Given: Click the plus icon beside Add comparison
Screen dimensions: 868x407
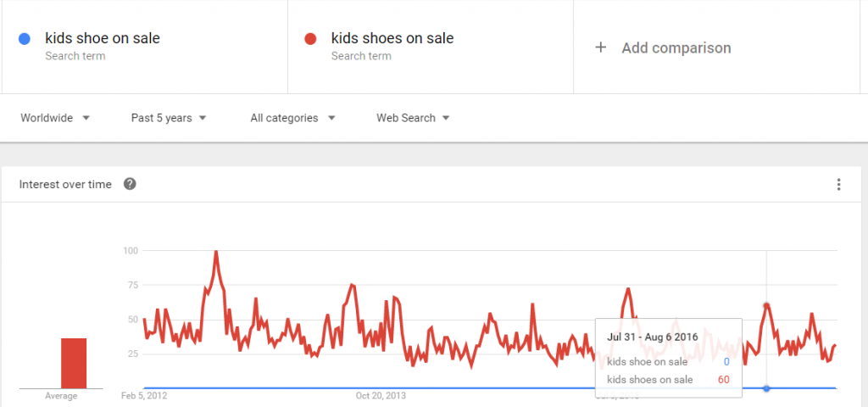Looking at the screenshot, I should (x=601, y=47).
